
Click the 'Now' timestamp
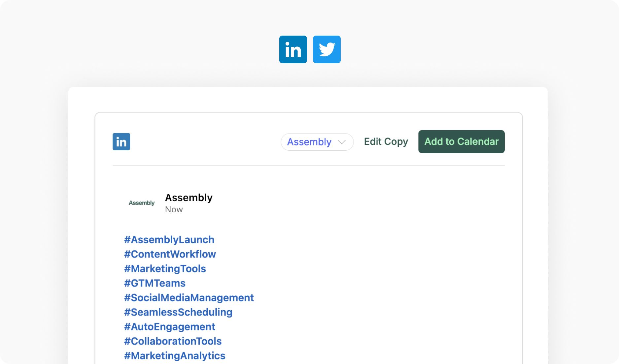(x=174, y=209)
